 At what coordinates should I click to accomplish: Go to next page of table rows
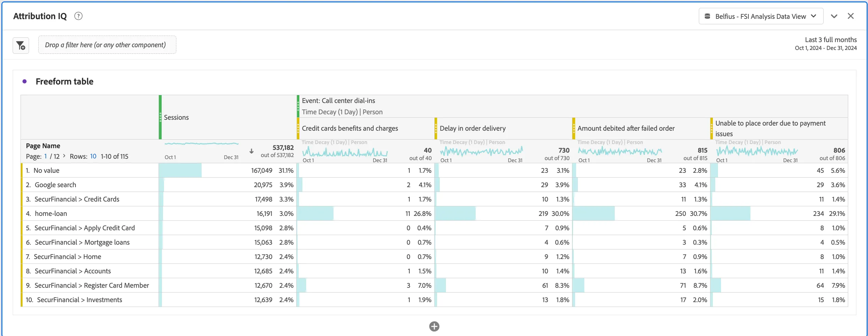64,156
